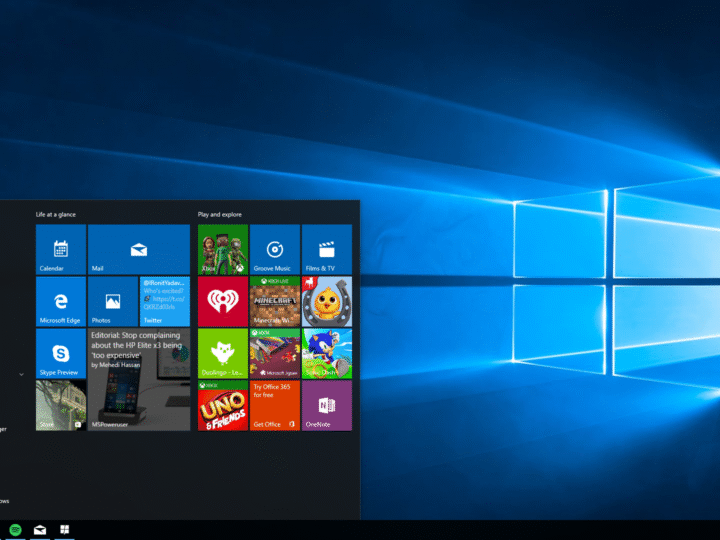Open the Store tile
This screenshot has height=540, width=720.
(x=61, y=405)
